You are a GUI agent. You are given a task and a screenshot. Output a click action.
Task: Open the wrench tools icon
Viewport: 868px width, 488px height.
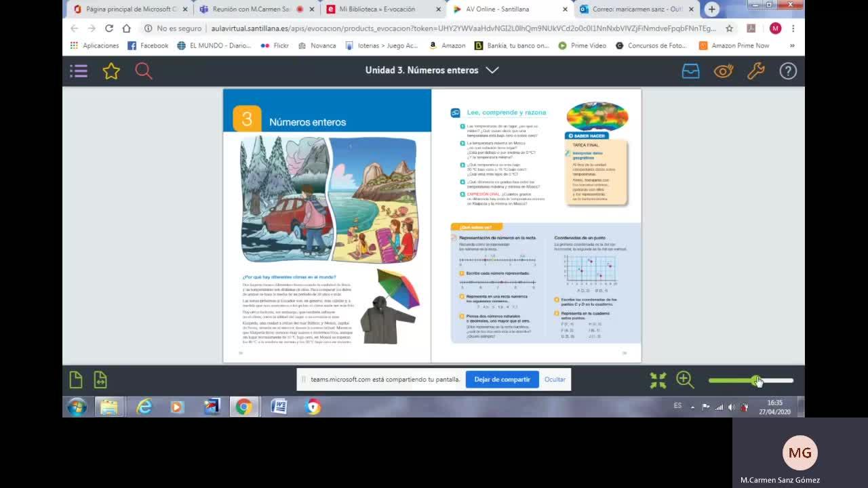click(755, 70)
